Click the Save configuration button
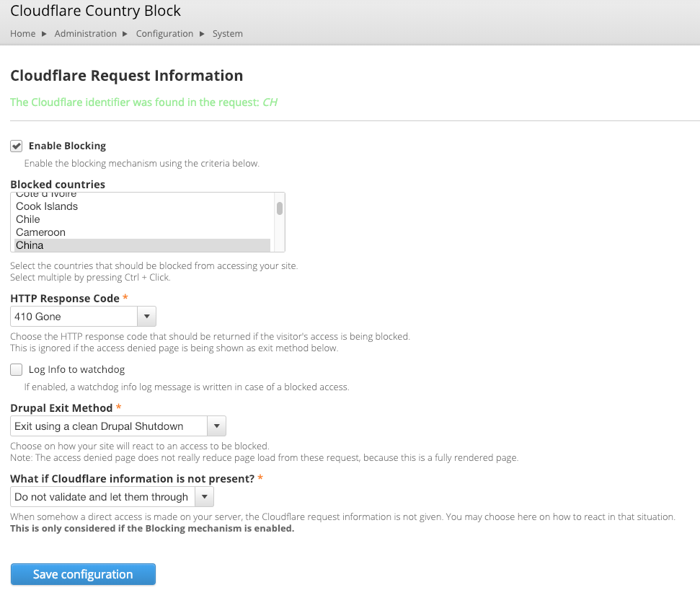Image resolution: width=700 pixels, height=603 pixels. (83, 574)
